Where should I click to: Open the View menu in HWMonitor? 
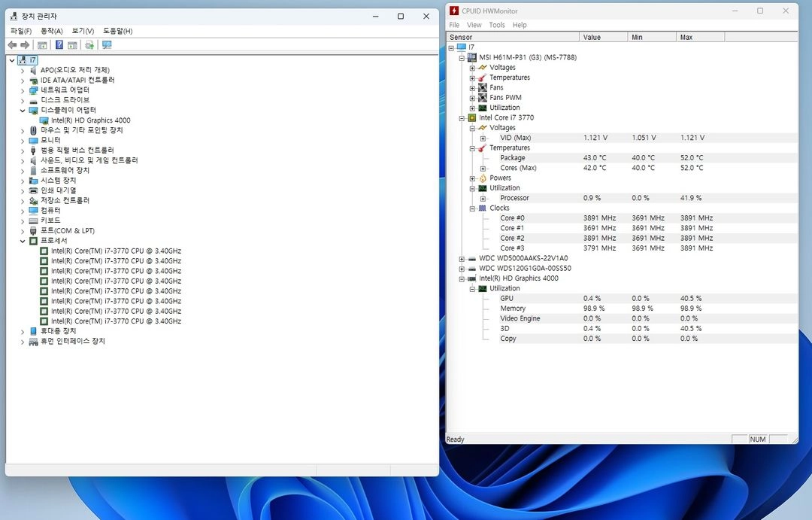474,25
